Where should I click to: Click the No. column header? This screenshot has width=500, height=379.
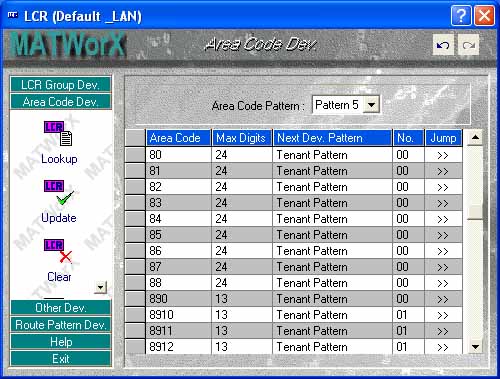pos(408,138)
